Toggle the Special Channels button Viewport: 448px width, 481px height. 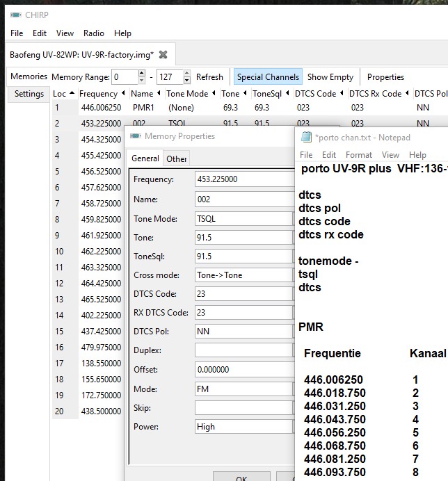[268, 76]
